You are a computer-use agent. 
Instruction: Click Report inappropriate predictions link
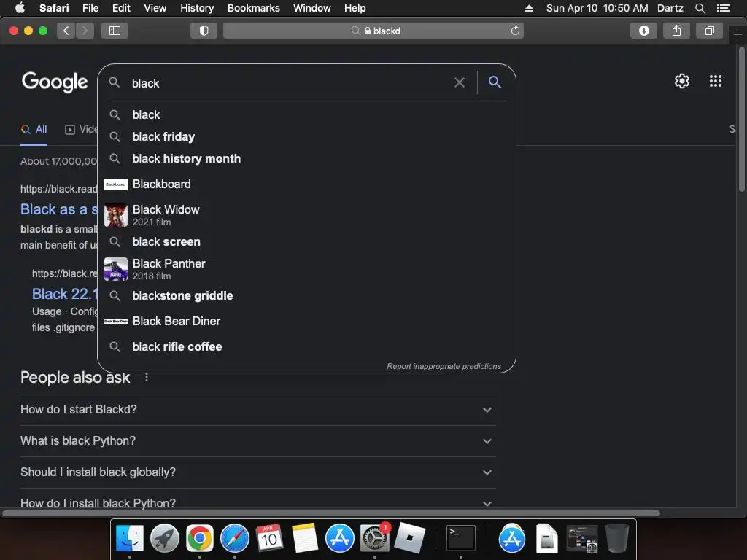(x=444, y=366)
